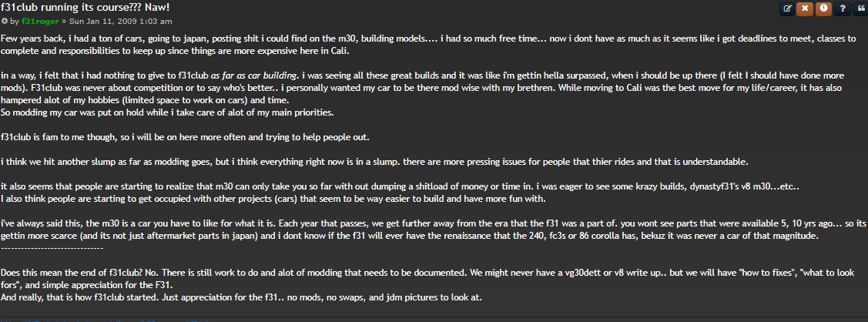Open post information question mark icon

tap(842, 8)
